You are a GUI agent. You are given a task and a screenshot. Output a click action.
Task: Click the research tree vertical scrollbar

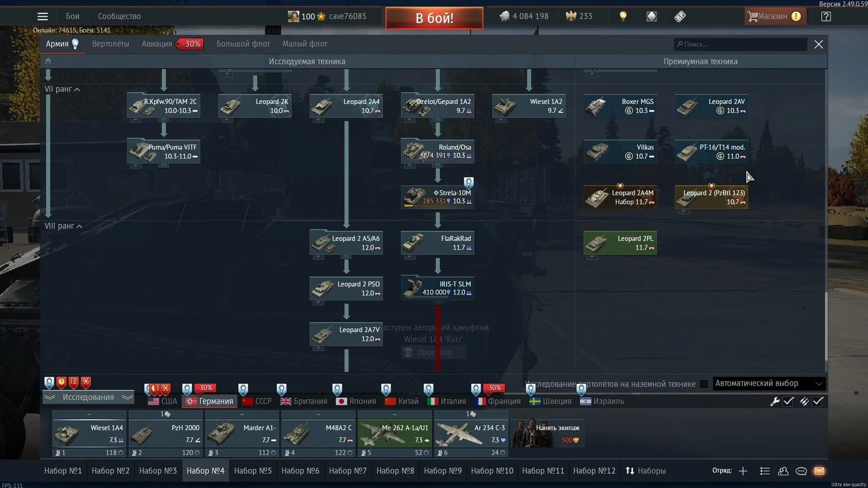(826, 325)
